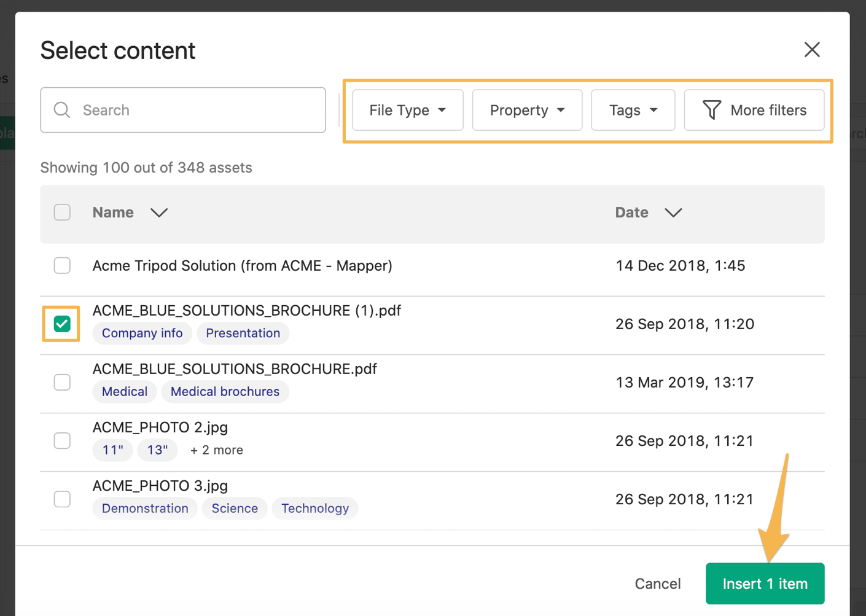Click Showing 100 out of 348 assets
The image size is (866, 616).
pos(146,168)
